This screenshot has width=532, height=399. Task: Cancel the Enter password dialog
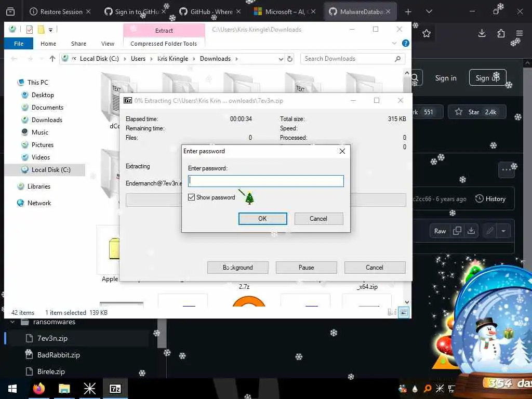pos(318,219)
